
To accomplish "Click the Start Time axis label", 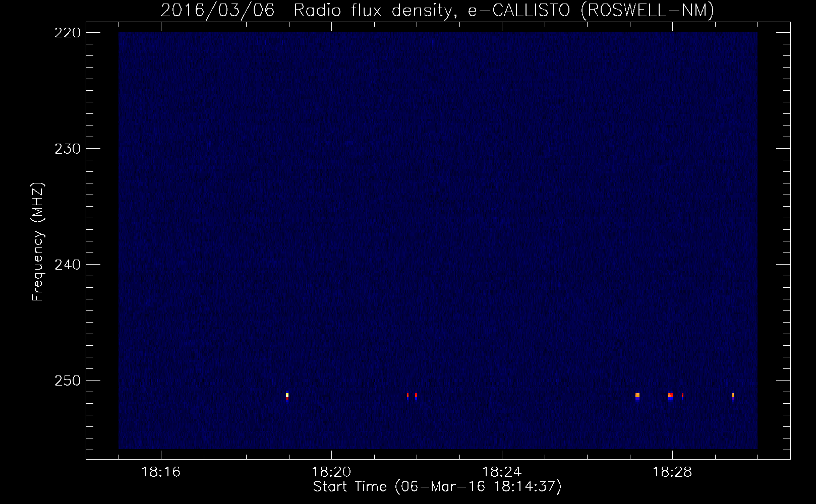I will (x=437, y=487).
